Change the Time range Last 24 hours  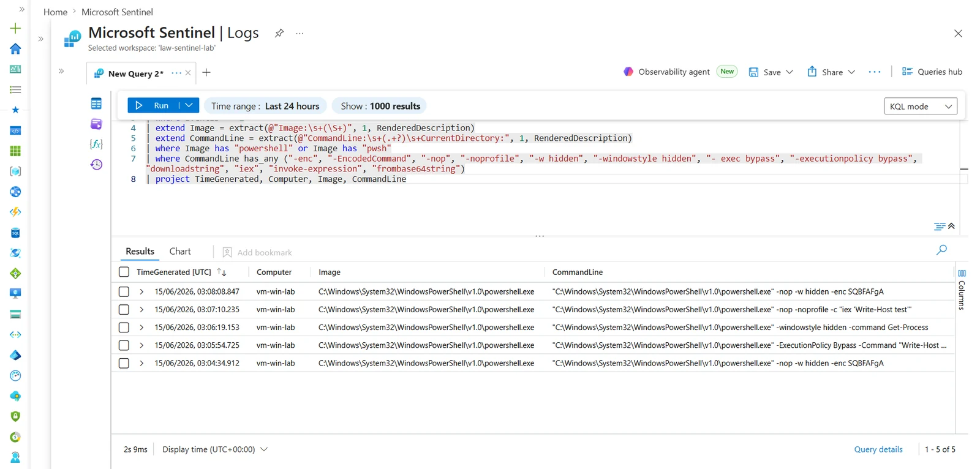pyautogui.click(x=265, y=106)
